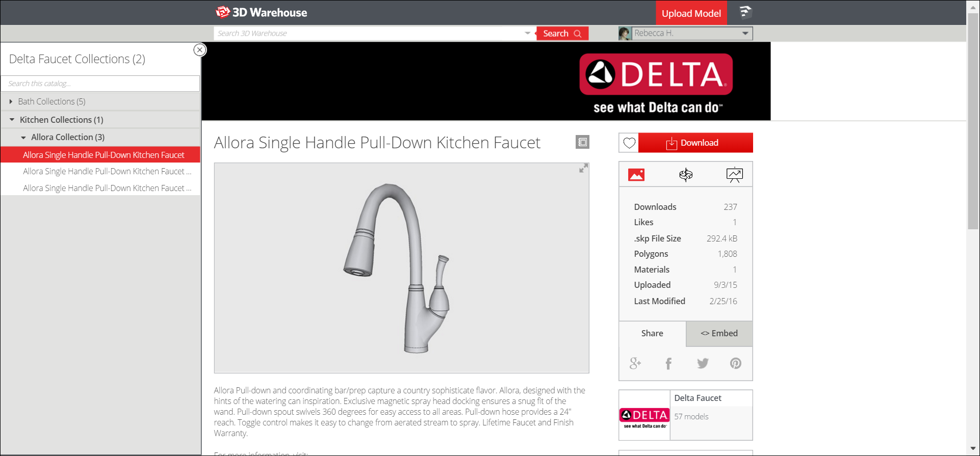Share the model on Twitter

[703, 363]
